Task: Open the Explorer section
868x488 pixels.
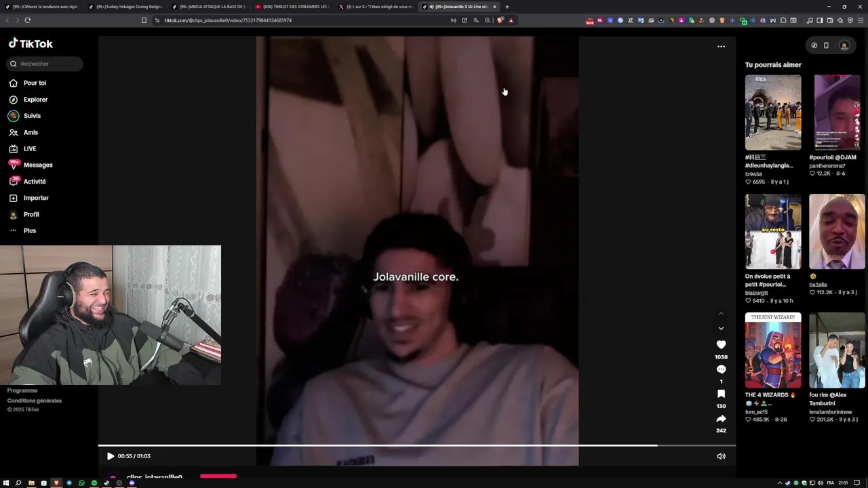Action: 28,100
